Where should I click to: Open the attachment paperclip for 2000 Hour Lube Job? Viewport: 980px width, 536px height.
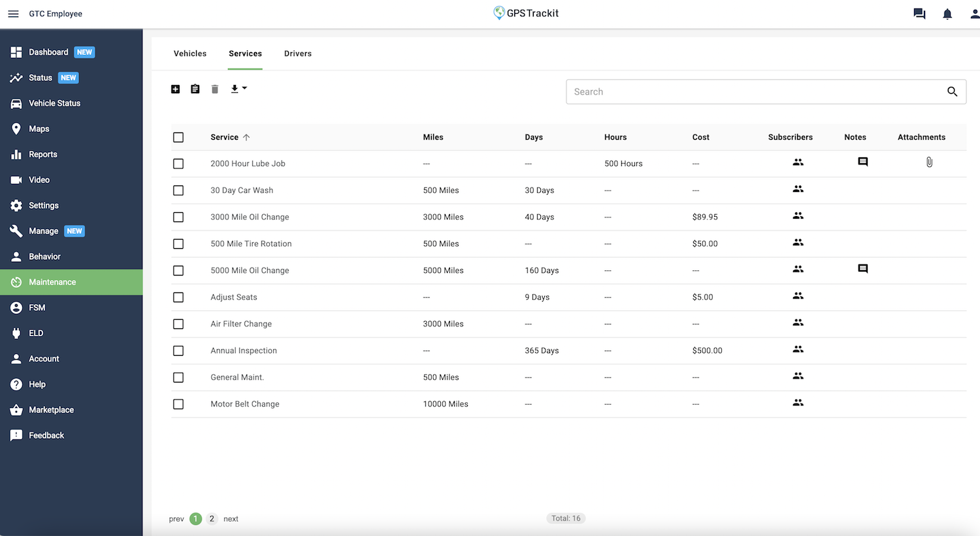click(x=929, y=163)
